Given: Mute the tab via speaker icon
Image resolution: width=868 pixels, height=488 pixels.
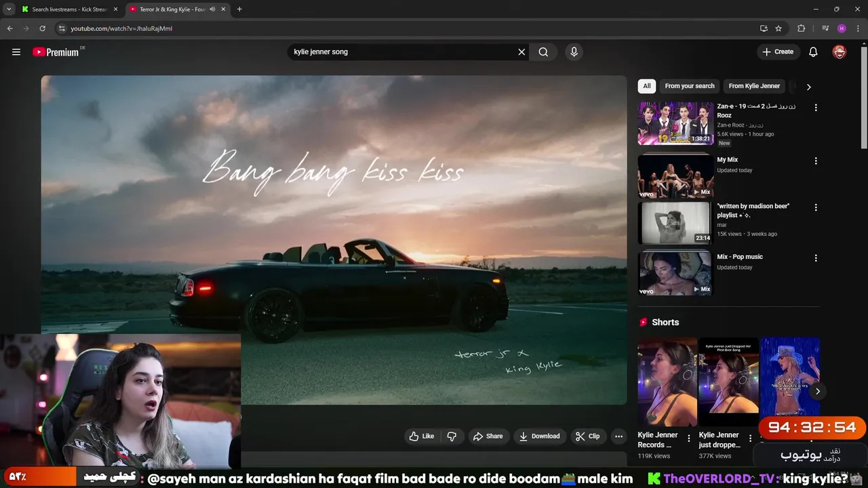Looking at the screenshot, I should 212,9.
